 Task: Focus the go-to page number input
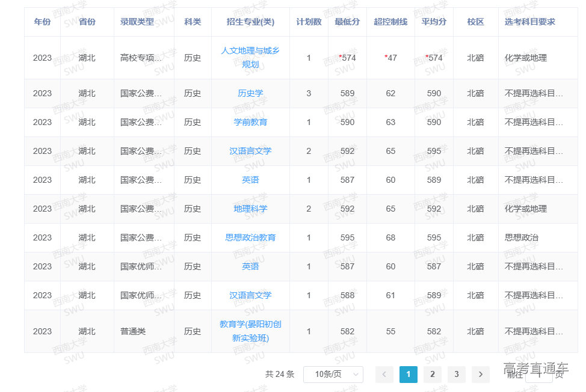[538, 375]
